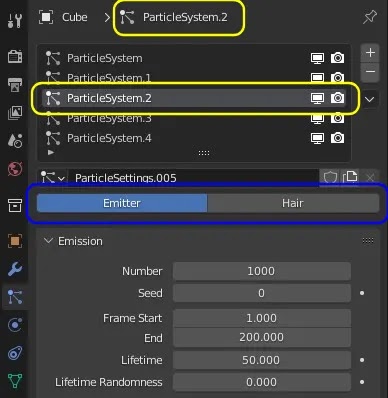
Task: Click the Cube object icon in breadcrumb
Action: 46,17
